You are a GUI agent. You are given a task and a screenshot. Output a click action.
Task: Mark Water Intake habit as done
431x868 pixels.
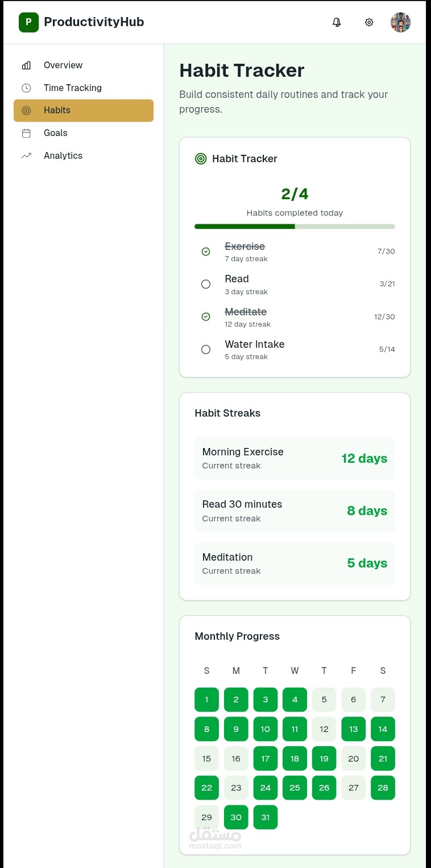point(206,349)
